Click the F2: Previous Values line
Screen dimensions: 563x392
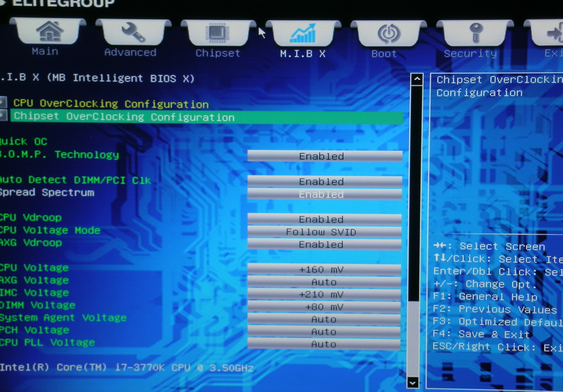[x=495, y=309]
